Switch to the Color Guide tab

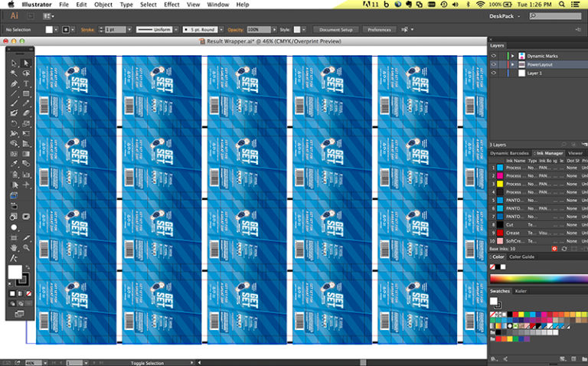521,257
